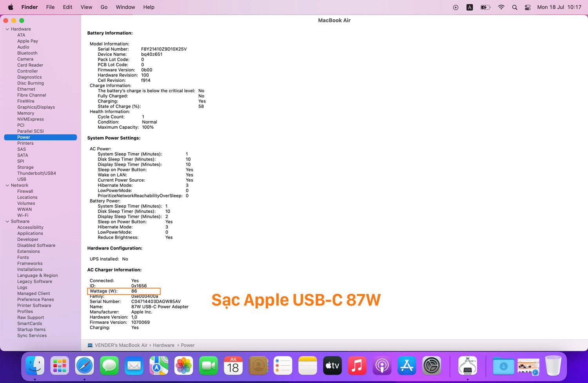
Task: Select Memory in the sidebar
Action: pos(25,113)
